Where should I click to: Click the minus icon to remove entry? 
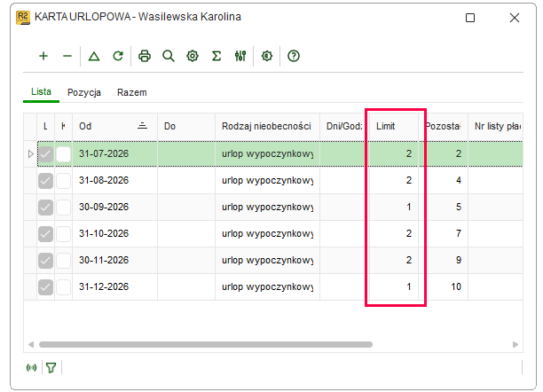(x=67, y=56)
